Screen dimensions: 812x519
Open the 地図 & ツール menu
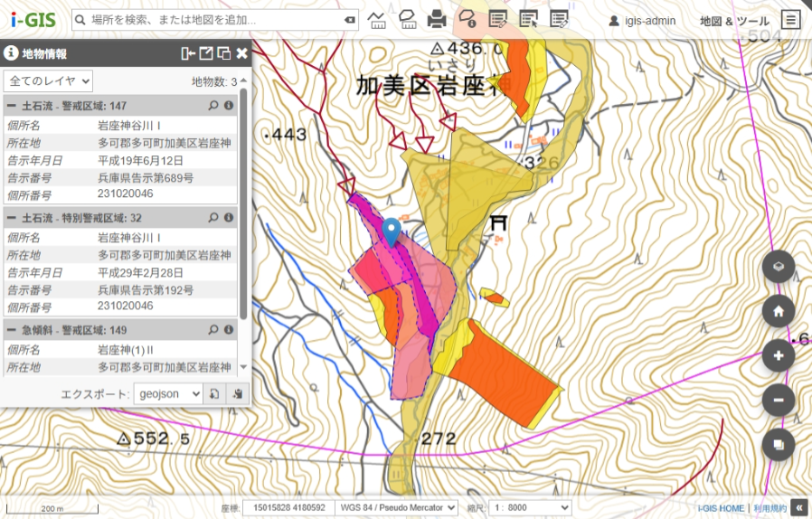tap(734, 21)
